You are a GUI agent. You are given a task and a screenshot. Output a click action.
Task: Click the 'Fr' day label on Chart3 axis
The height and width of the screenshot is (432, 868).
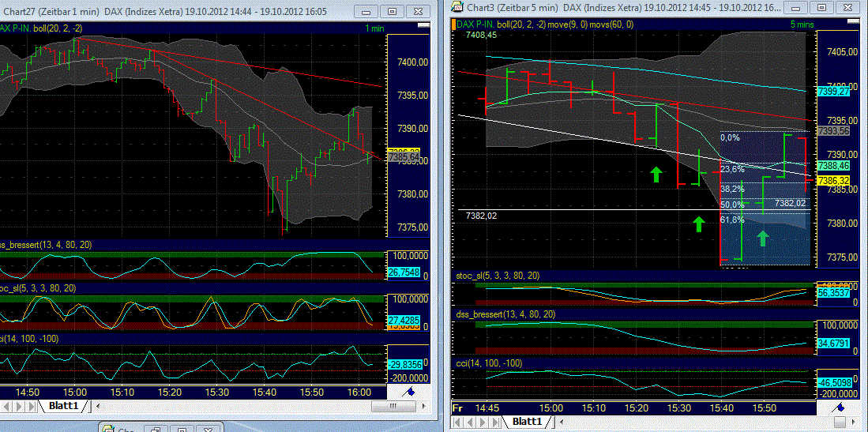point(458,408)
